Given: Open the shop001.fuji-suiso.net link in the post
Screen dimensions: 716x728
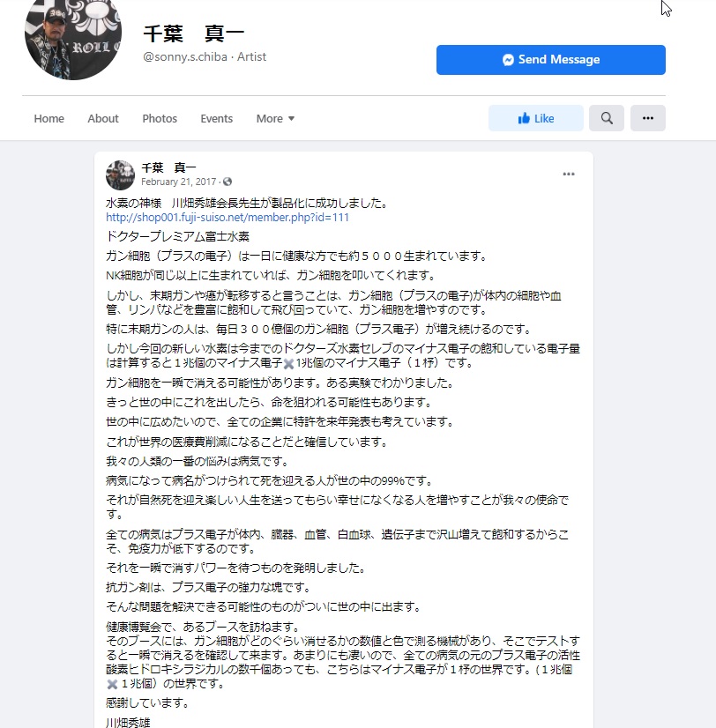Looking at the screenshot, I should 227,218.
